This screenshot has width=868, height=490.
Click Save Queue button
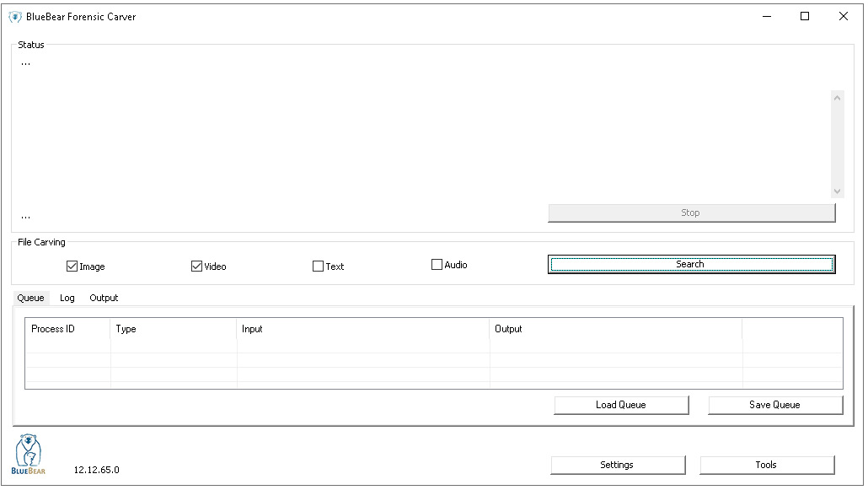[775, 405]
